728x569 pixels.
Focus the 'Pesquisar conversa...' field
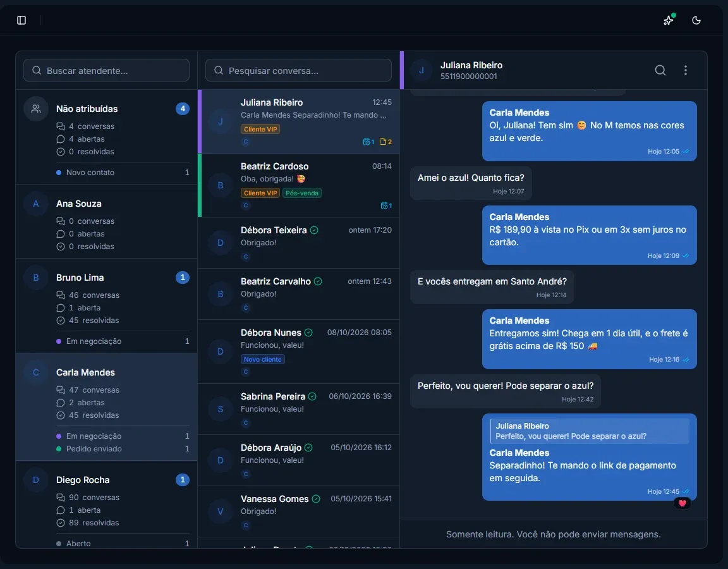point(298,70)
